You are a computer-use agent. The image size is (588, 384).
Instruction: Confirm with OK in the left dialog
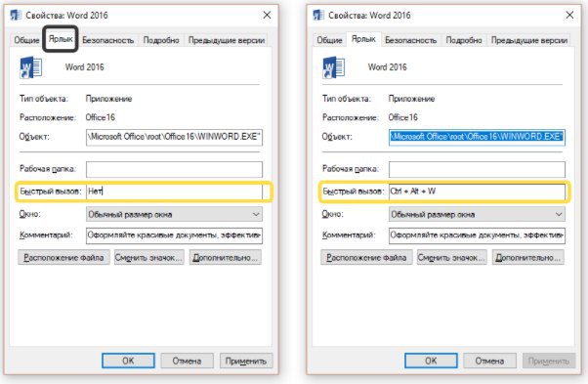tap(128, 361)
